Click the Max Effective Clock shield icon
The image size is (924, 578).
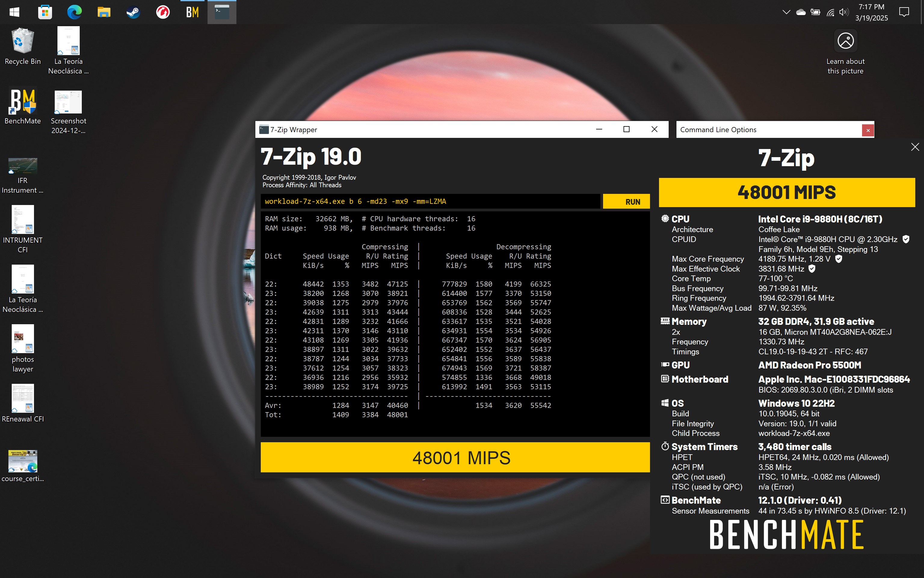812,269
